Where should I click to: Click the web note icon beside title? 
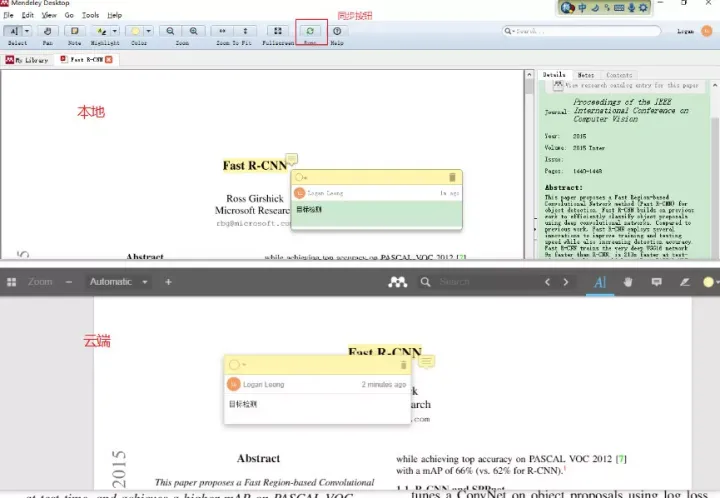[426, 362]
